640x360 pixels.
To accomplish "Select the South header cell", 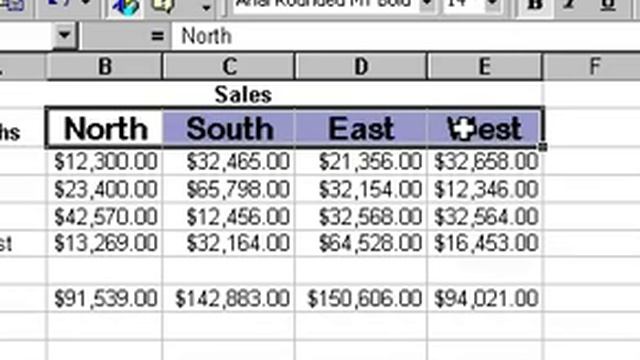I will pyautogui.click(x=229, y=129).
